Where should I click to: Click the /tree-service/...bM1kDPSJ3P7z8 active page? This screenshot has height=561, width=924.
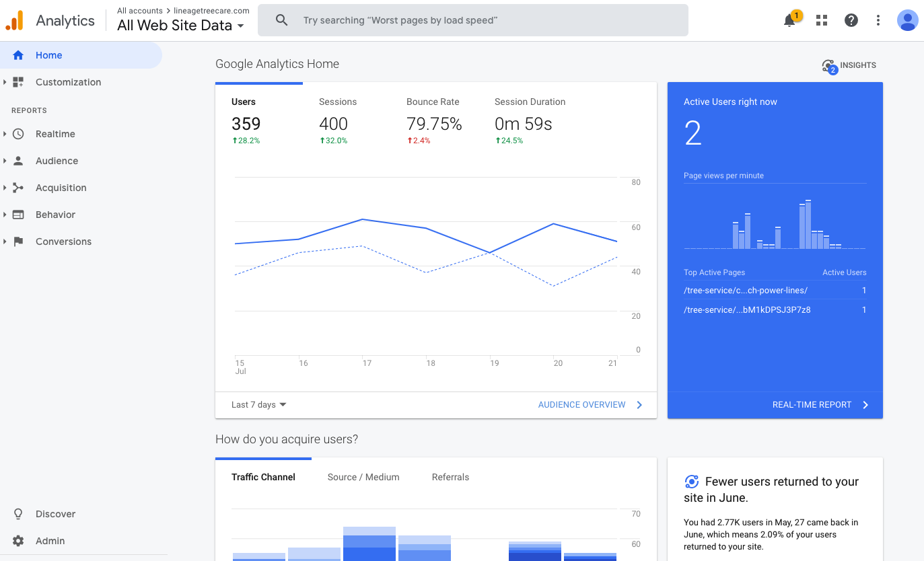[747, 310]
